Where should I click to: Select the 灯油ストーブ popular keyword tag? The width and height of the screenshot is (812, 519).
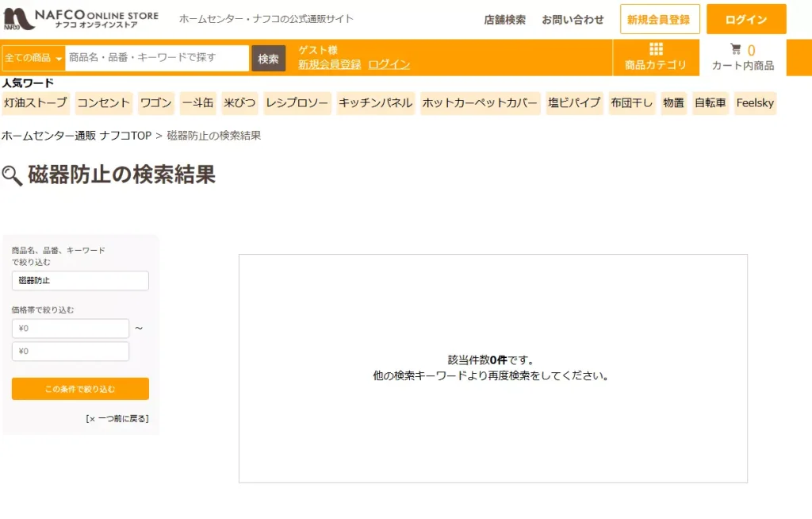[36, 103]
